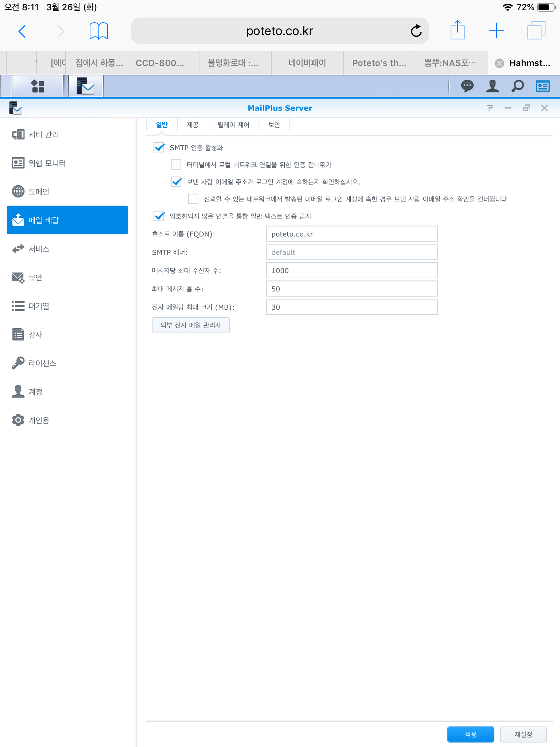Switch to the 제공 tab

pos(192,125)
